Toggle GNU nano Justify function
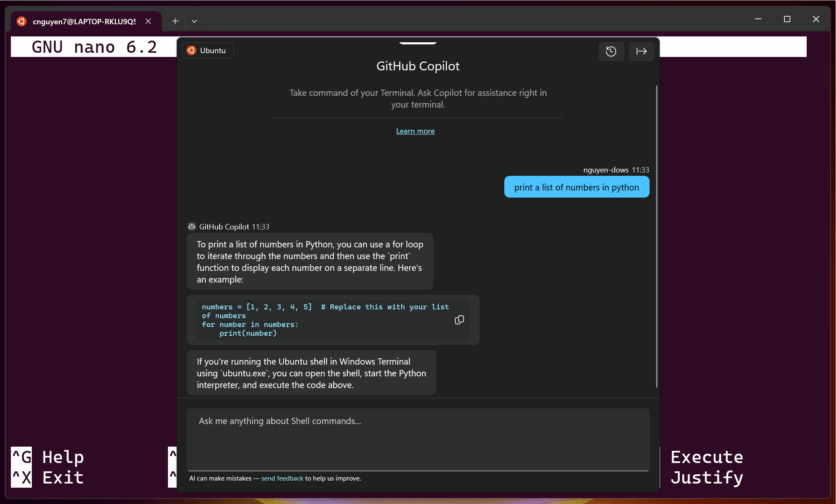 (x=707, y=478)
